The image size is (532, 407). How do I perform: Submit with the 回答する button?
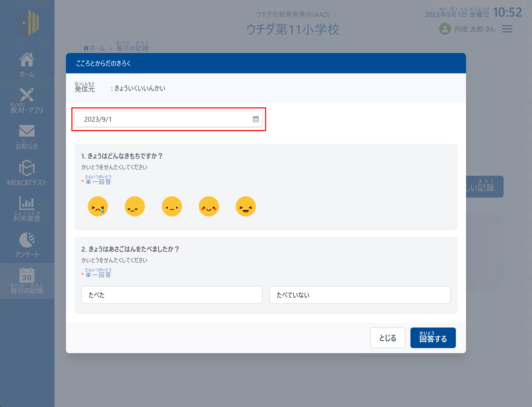(433, 338)
